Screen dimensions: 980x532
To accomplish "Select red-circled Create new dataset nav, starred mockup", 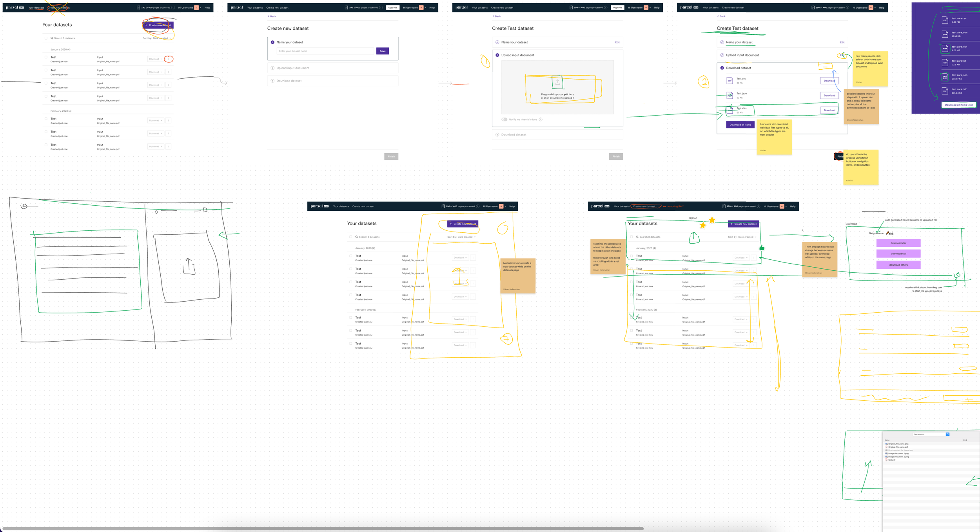I will [x=644, y=206].
